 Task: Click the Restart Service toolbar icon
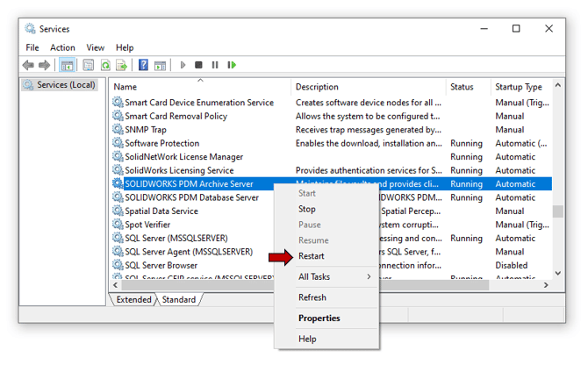232,65
